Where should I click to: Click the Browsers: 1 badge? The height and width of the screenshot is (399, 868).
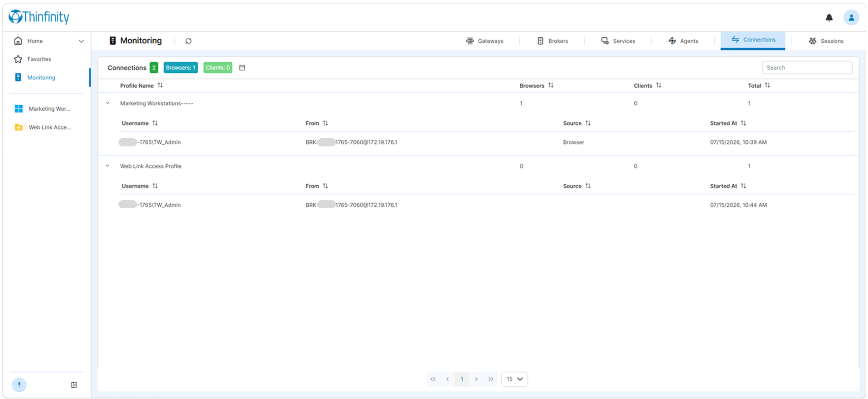tap(181, 68)
